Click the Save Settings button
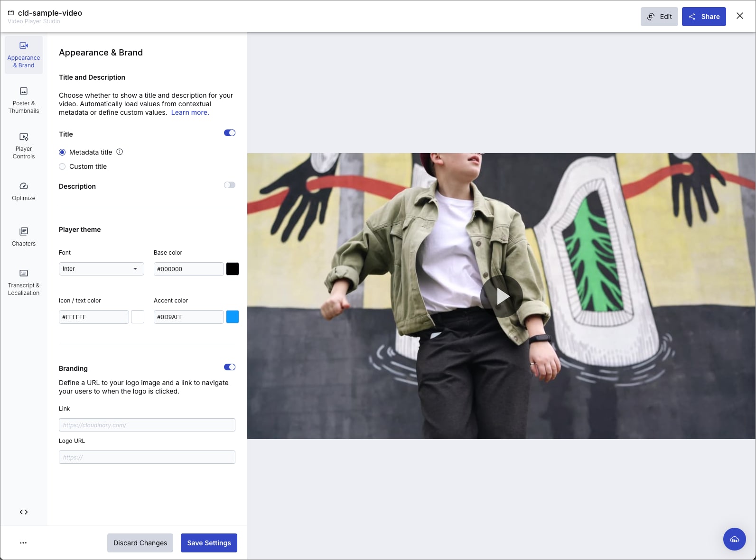Image resolution: width=756 pixels, height=560 pixels. pos(209,543)
